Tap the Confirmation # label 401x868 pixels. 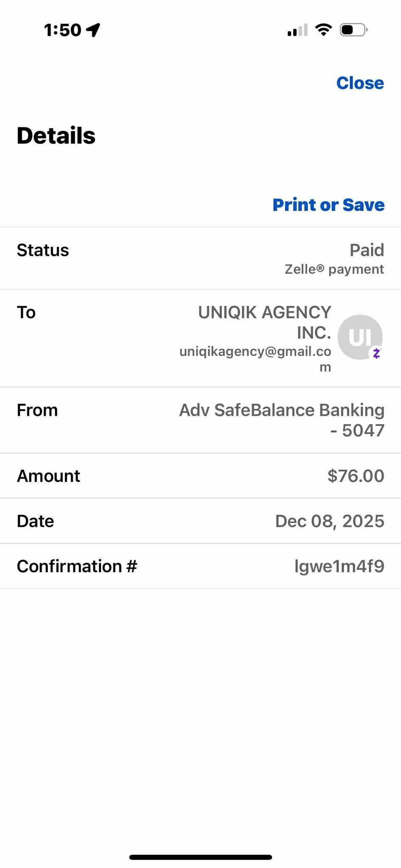(x=77, y=566)
